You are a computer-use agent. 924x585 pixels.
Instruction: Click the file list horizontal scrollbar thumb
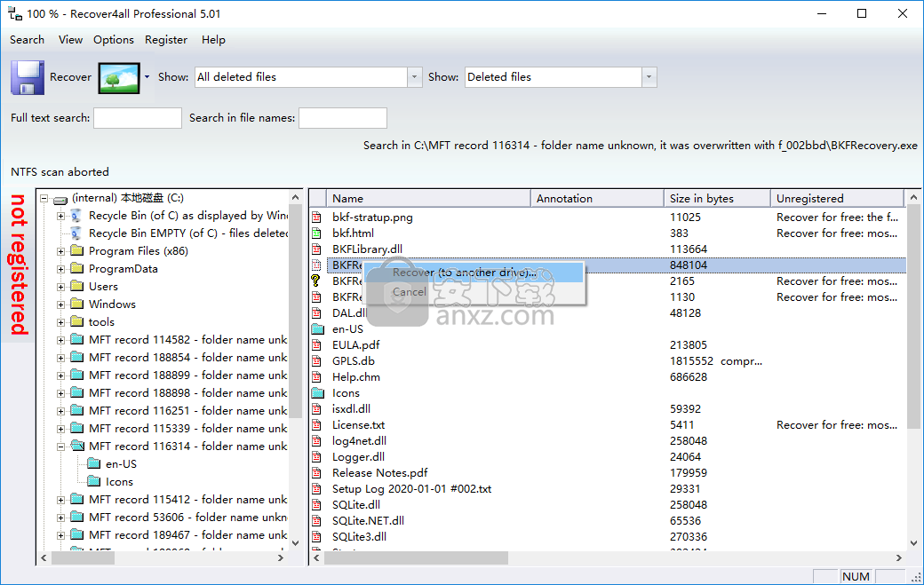pos(416,557)
